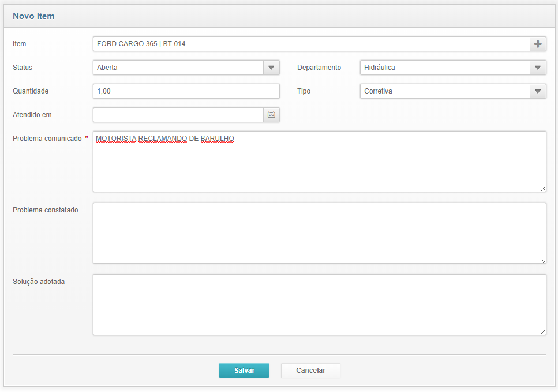The image size is (558, 392).
Task: Click the Cancelar button
Action: (x=310, y=371)
